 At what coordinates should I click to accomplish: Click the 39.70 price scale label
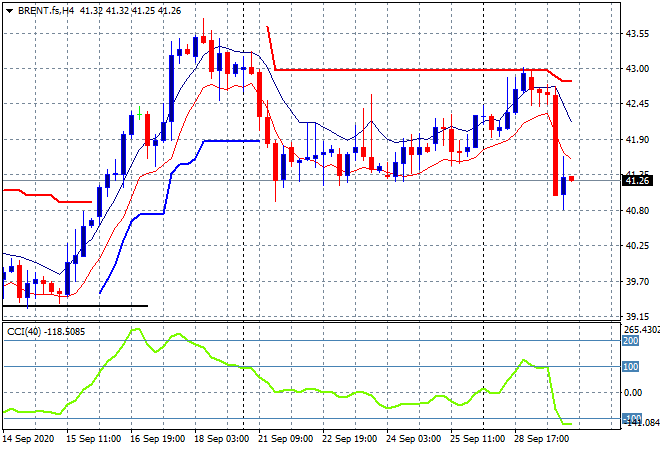point(637,281)
